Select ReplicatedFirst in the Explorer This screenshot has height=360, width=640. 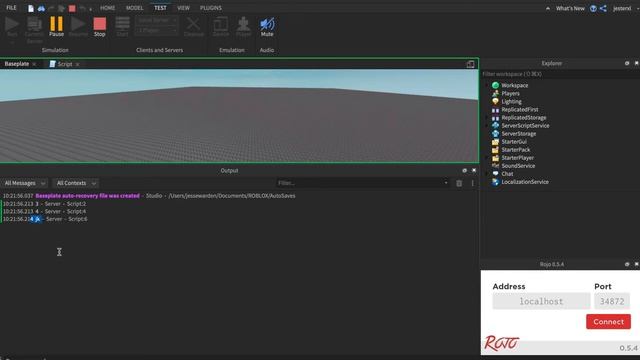520,109
